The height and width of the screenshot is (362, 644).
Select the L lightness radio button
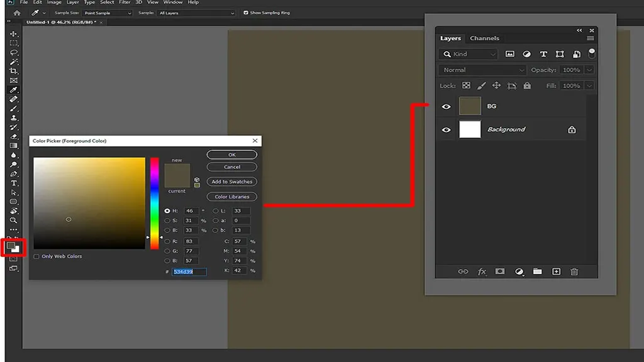215,211
